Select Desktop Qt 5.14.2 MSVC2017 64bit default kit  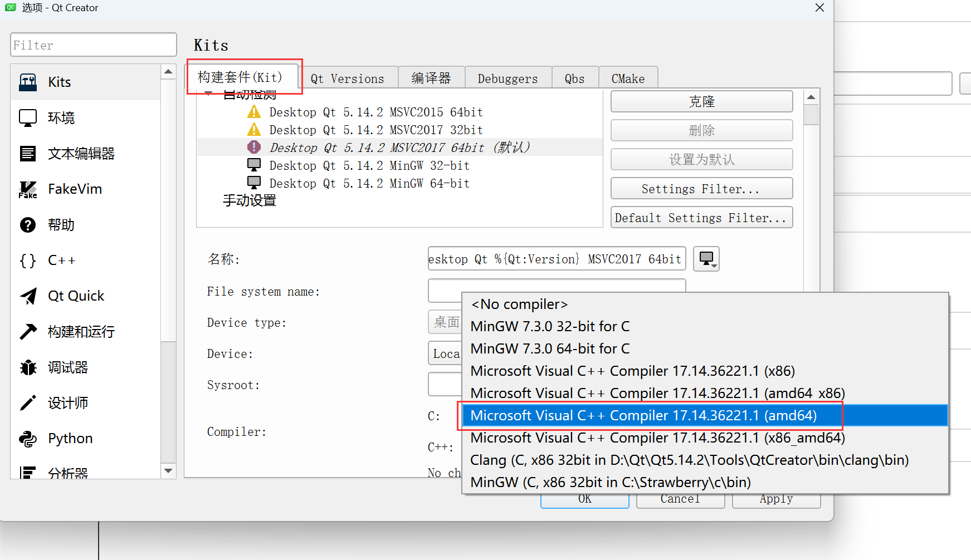(399, 148)
